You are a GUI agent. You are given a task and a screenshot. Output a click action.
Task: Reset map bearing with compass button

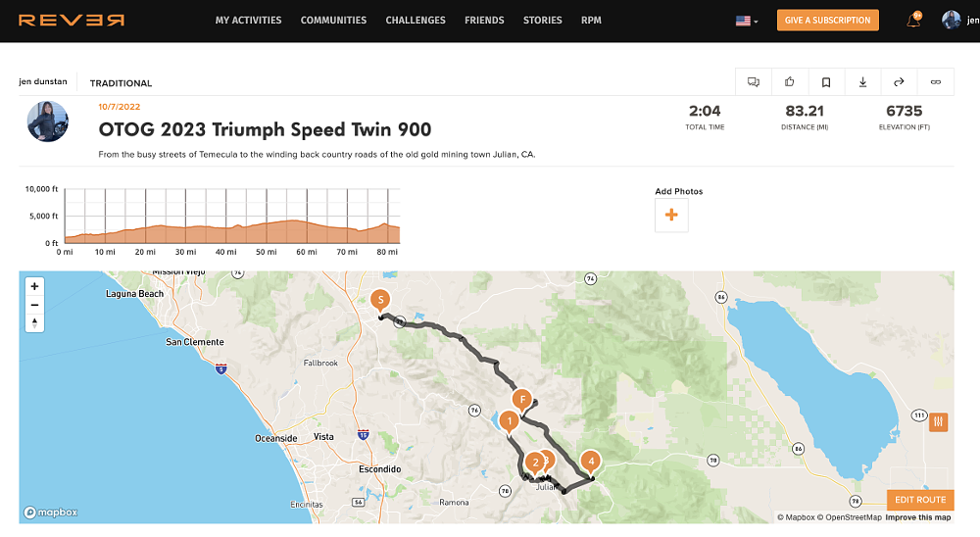pyautogui.click(x=34, y=323)
